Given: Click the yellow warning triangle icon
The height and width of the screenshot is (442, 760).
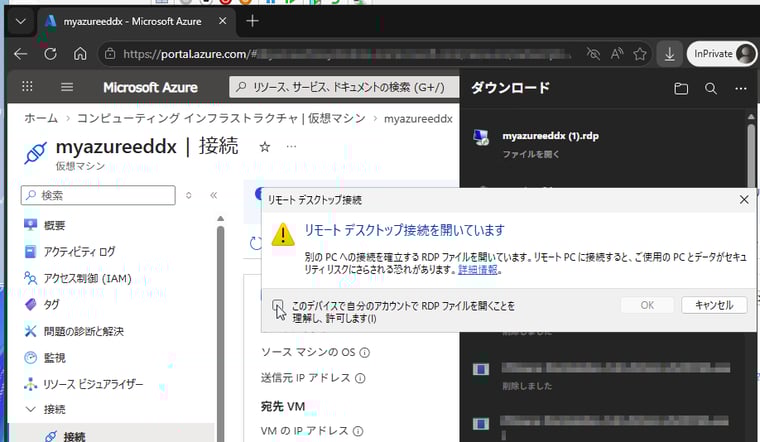Looking at the screenshot, I should pos(283,235).
